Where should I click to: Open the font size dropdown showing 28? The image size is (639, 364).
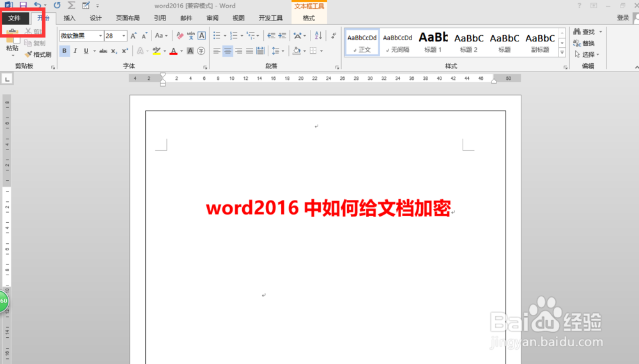(x=123, y=36)
